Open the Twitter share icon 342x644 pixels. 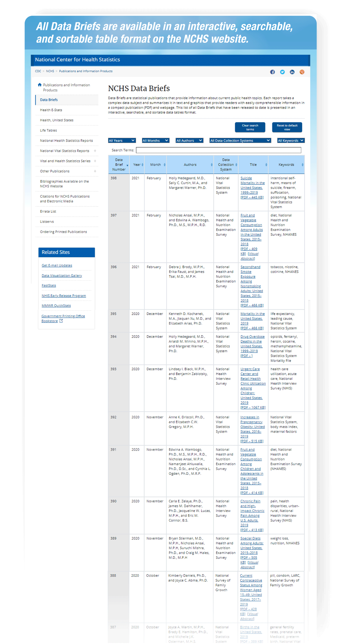pos(282,72)
